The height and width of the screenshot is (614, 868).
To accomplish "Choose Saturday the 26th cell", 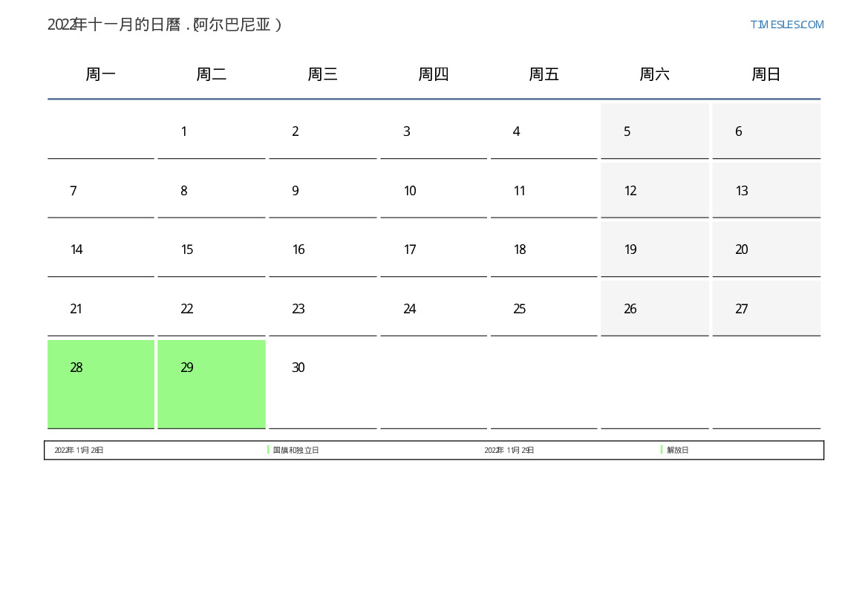I will tap(654, 309).
